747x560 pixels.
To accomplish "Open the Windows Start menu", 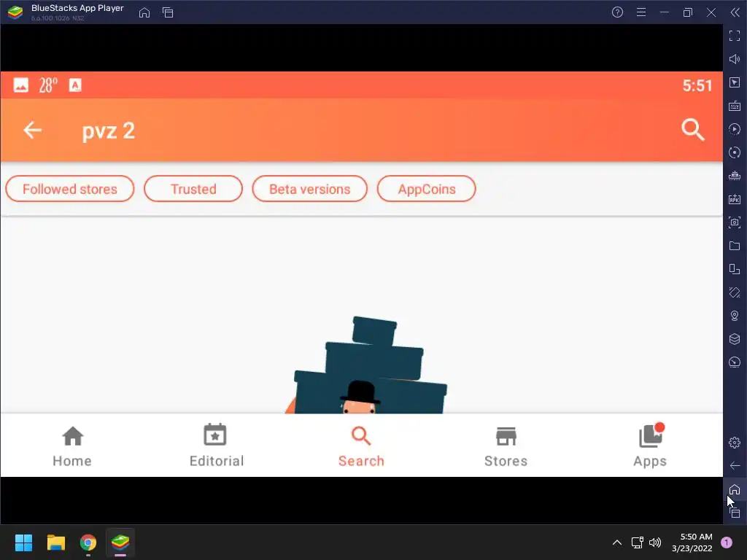I will point(23,542).
